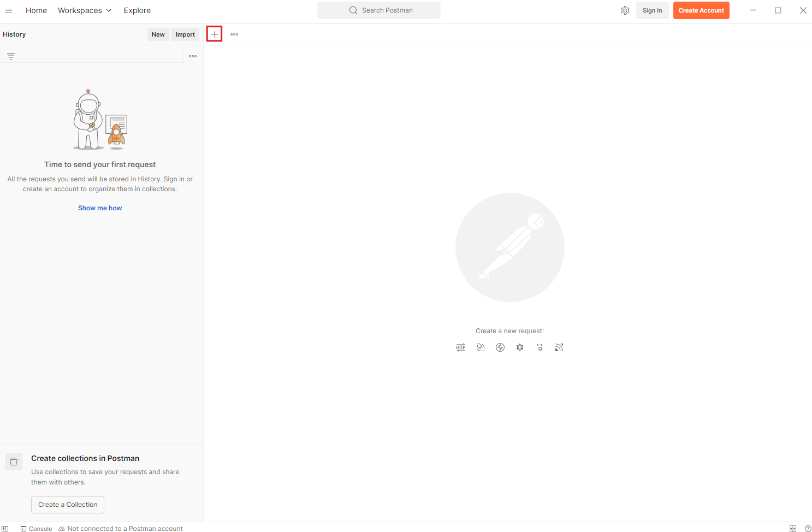Follow the Show me how link
The width and height of the screenshot is (812, 532).
coord(100,208)
